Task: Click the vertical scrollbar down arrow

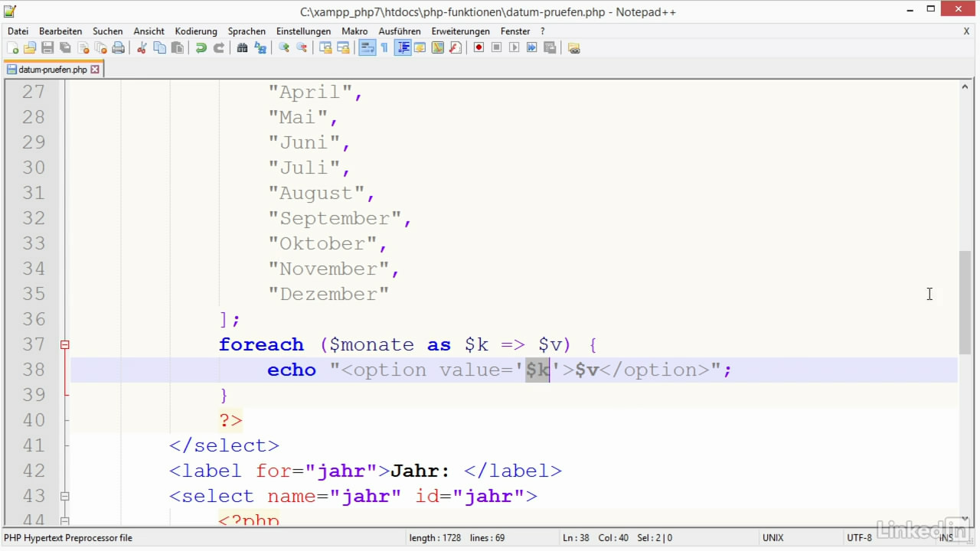Action: pos(965,518)
